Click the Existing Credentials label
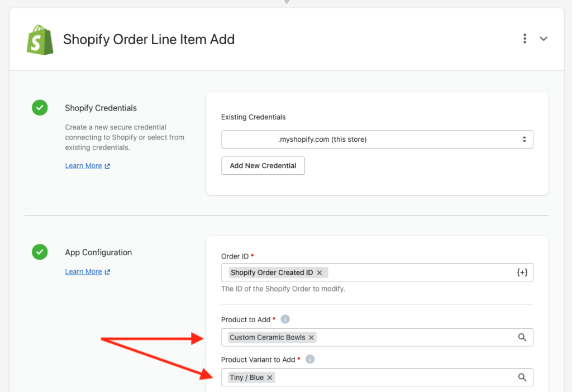 tap(253, 117)
